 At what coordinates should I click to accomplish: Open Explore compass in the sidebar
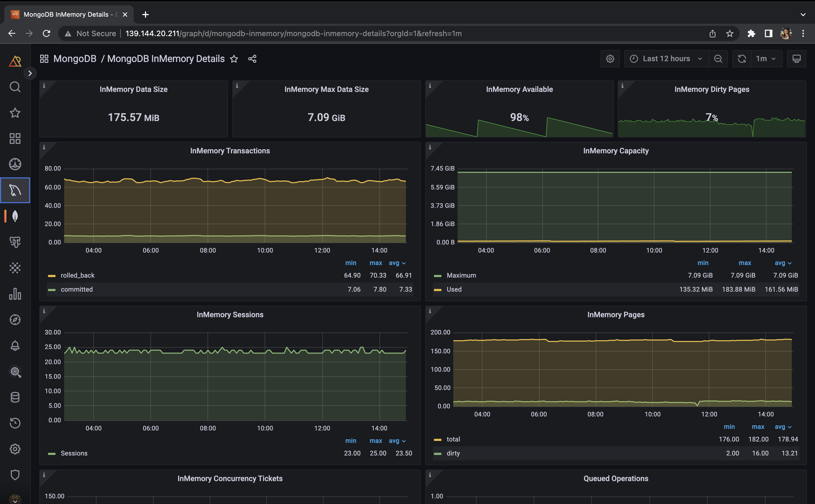click(15, 320)
